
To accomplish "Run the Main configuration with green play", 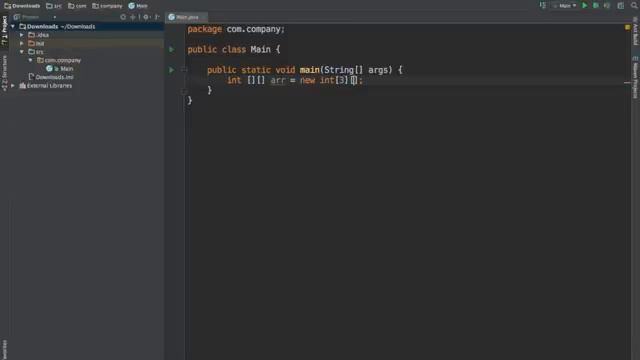I will [584, 6].
